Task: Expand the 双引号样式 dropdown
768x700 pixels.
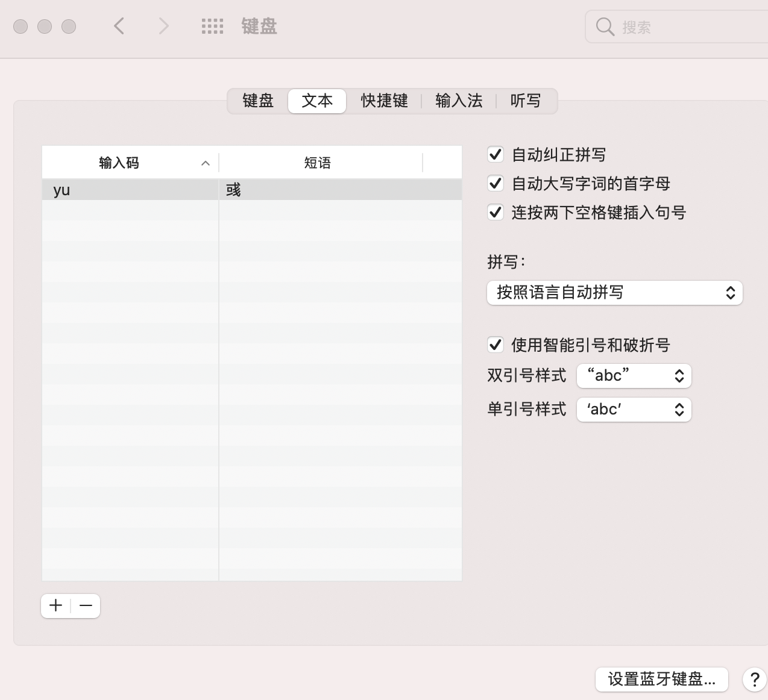Action: [634, 376]
